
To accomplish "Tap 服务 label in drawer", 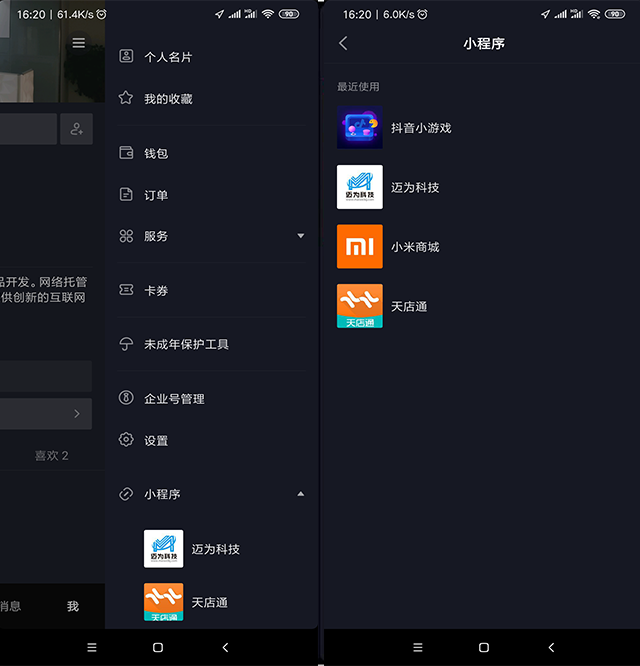I will pos(156,236).
